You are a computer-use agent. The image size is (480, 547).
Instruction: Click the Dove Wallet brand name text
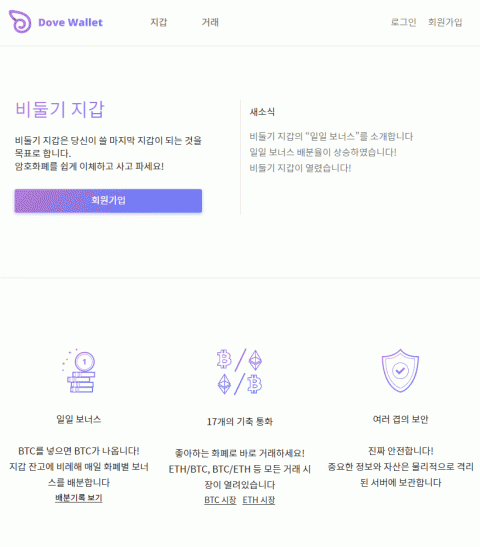click(70, 22)
